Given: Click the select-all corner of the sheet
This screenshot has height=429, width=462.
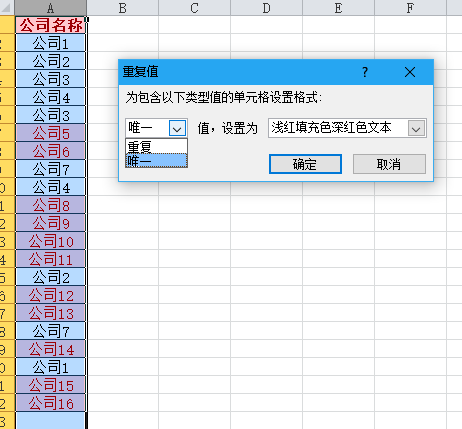Looking at the screenshot, I should pyautogui.click(x=7, y=8).
